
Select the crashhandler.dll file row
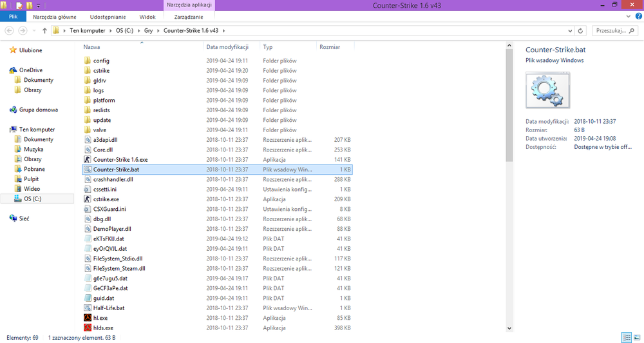pos(217,179)
